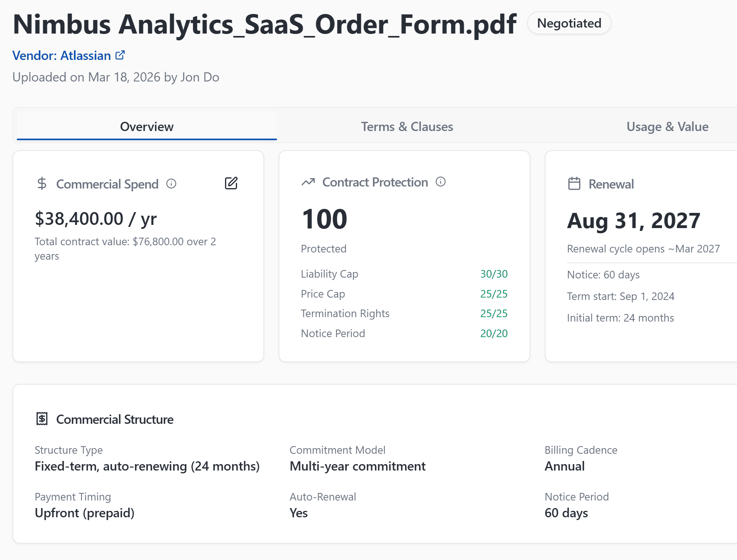Click the trending arrow icon by Contract Protection
Viewport: 737px width, 560px height.
pos(308,182)
